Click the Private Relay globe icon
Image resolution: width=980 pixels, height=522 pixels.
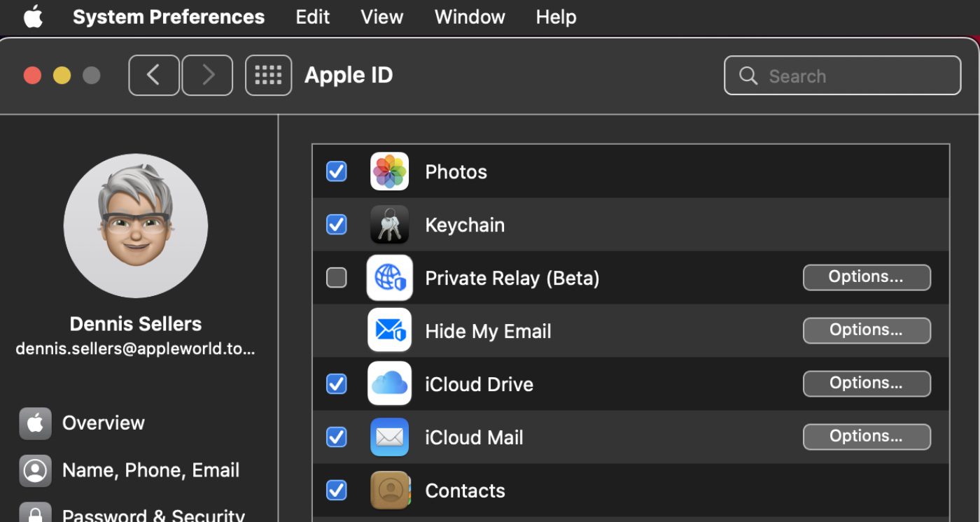[389, 278]
